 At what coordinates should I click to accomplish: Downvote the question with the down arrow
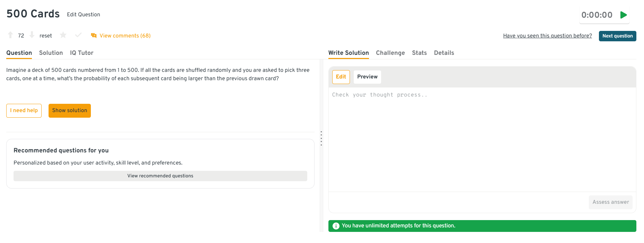pos(32,35)
